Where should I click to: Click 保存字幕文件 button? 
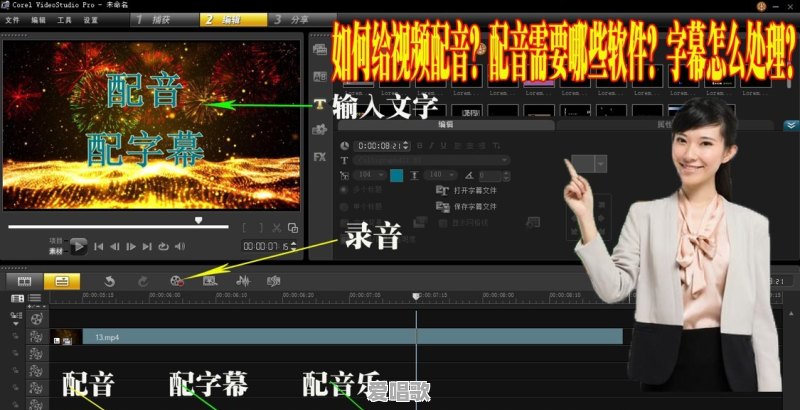tap(466, 207)
